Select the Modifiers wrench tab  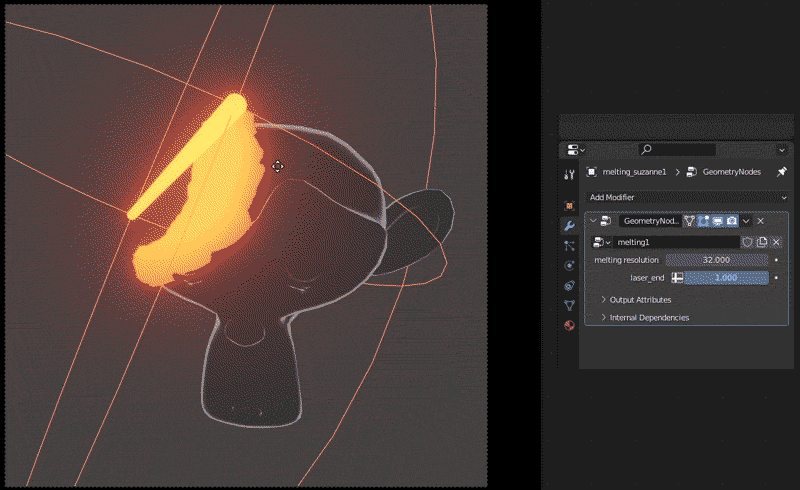(x=569, y=226)
